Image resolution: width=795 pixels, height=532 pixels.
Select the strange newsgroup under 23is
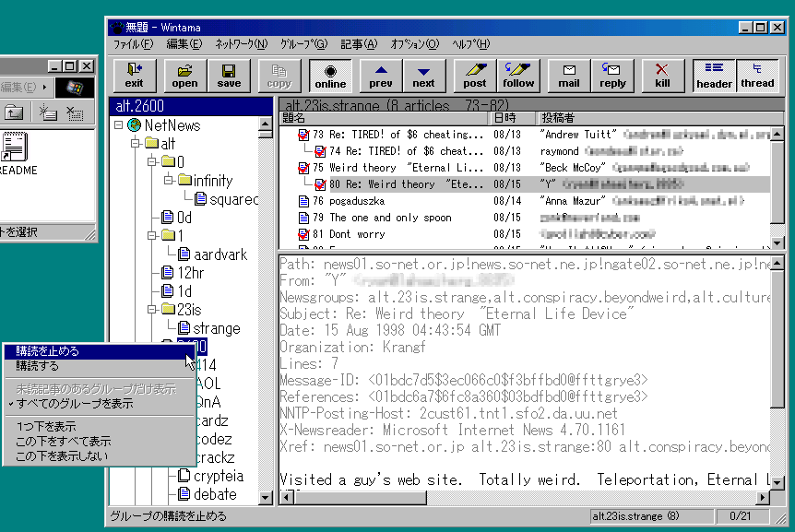point(217,328)
